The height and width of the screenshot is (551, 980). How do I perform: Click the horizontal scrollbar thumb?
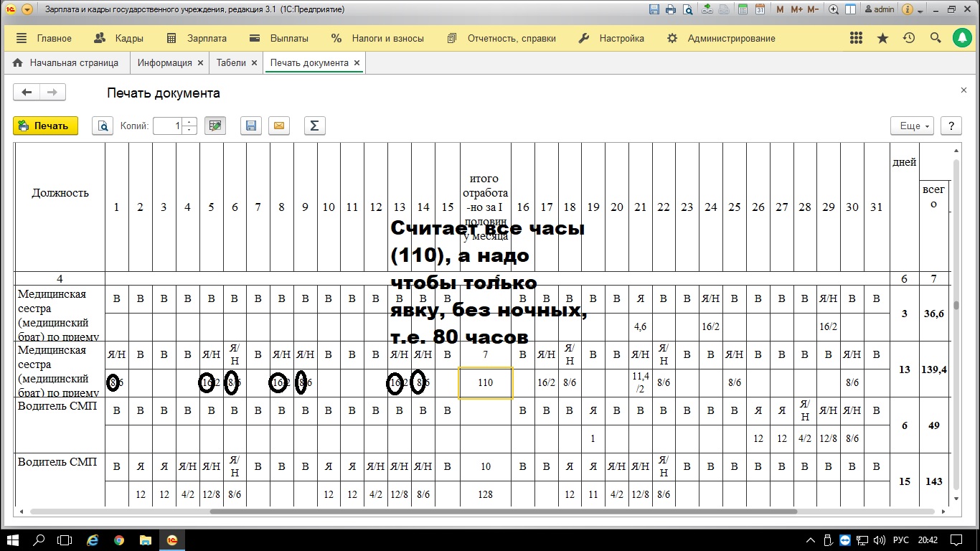click(503, 512)
